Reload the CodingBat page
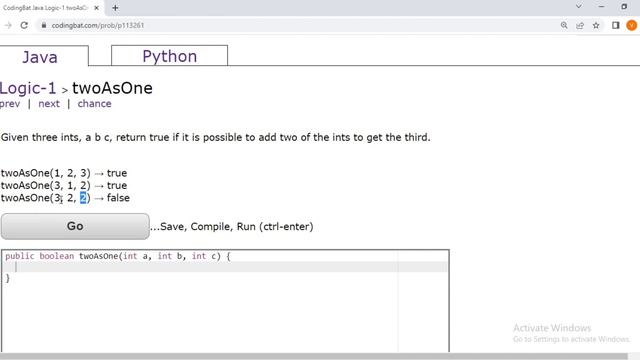Screen dimensions: 640x360 [24, 25]
